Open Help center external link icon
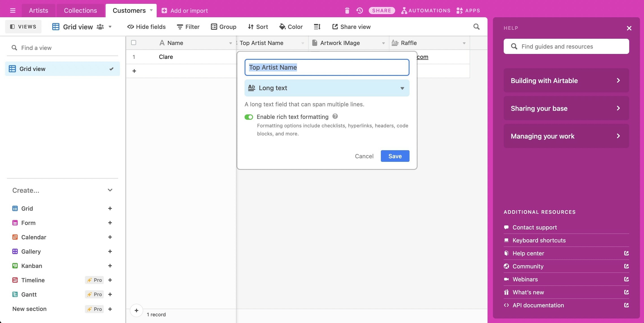Screen dimensions: 644x323 click(627, 253)
